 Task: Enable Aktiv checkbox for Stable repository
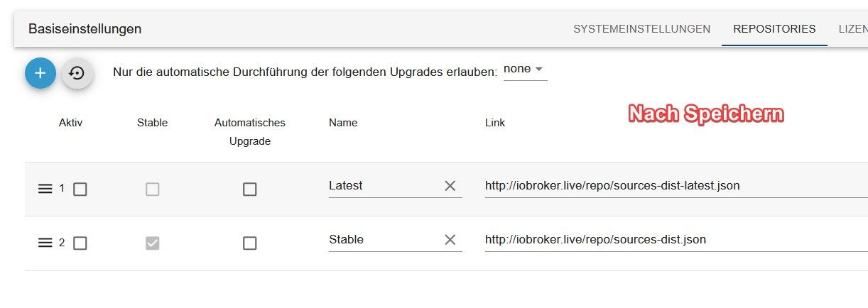[x=80, y=243]
